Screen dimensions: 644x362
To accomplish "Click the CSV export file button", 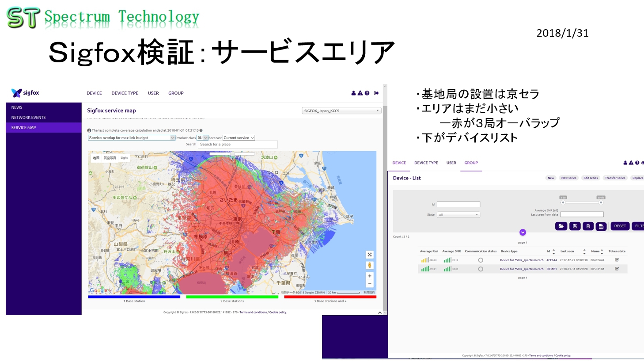I will coord(601,226).
